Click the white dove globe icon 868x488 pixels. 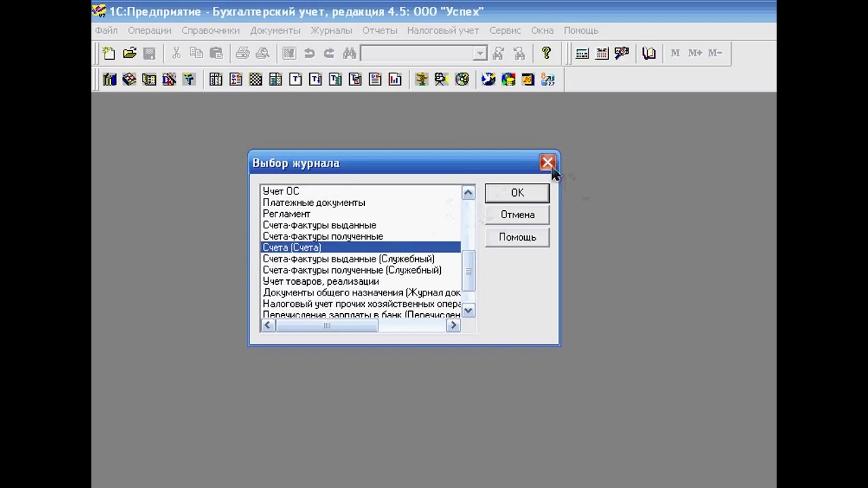pyautogui.click(x=488, y=79)
